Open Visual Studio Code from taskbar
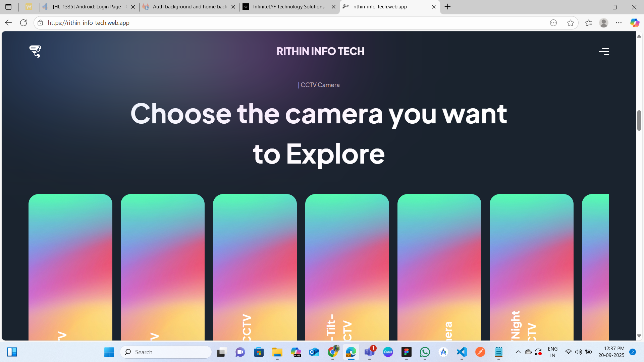Image resolution: width=644 pixels, height=362 pixels. pyautogui.click(x=462, y=352)
